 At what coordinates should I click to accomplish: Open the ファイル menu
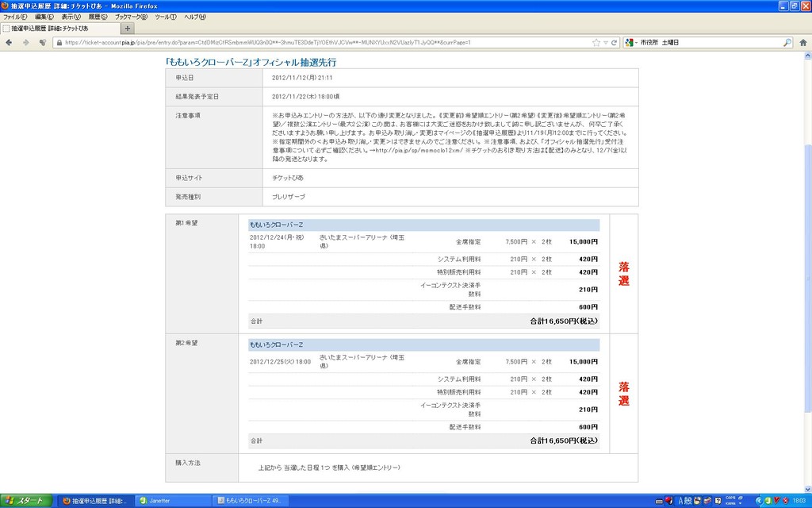(x=15, y=17)
